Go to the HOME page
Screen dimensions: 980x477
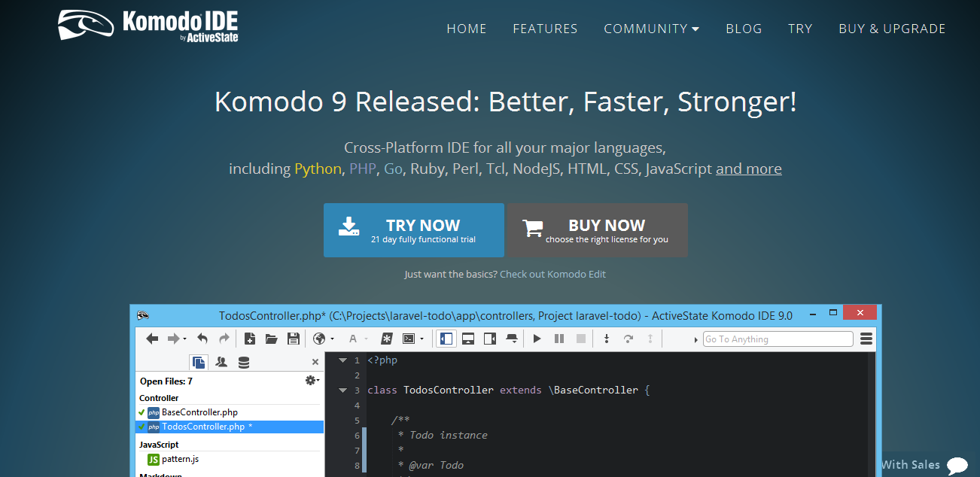pyautogui.click(x=467, y=29)
